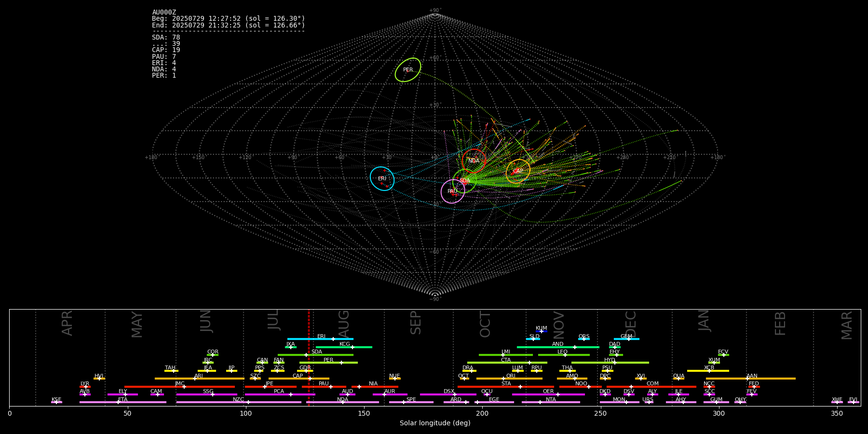The image size is (868, 434).
Task: Click the AND shower bar in timeline
Action: (x=558, y=347)
